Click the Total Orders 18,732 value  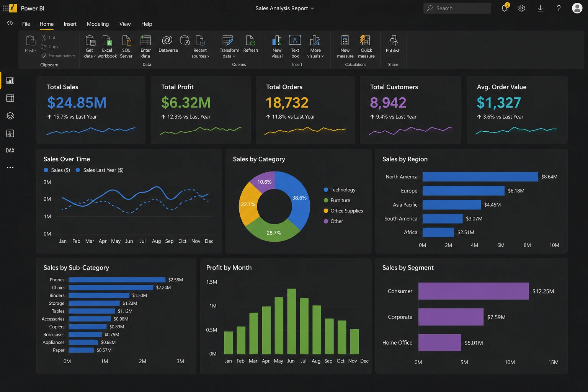[287, 103]
